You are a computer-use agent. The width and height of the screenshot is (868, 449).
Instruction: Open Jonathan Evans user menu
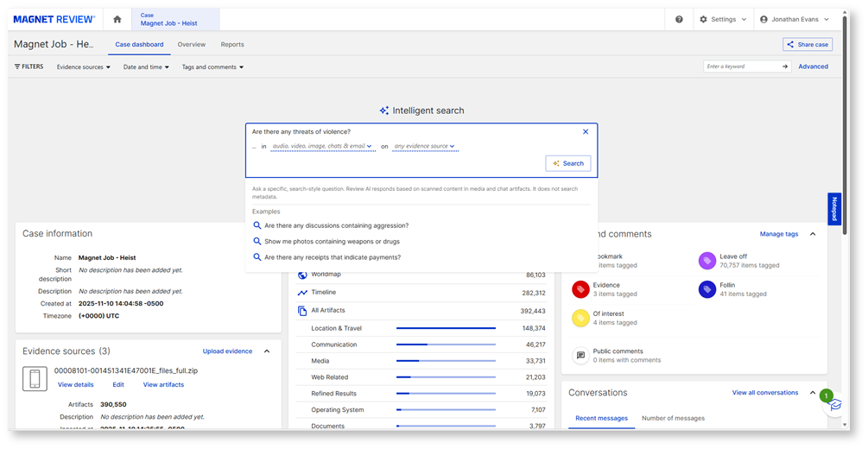795,19
